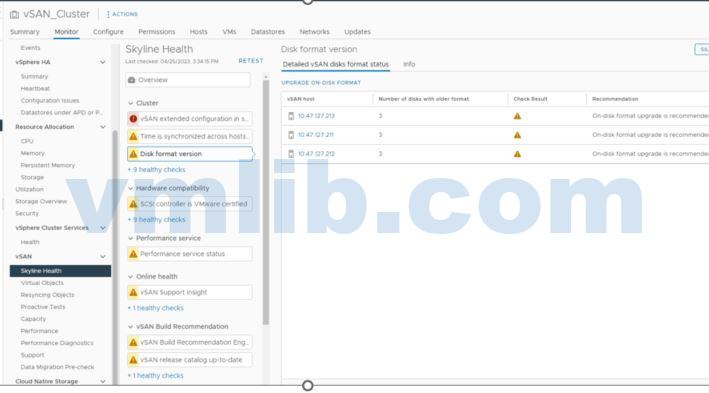Click warning icon beside Disk format version check
The width and height of the screenshot is (709, 393).
[133, 154]
